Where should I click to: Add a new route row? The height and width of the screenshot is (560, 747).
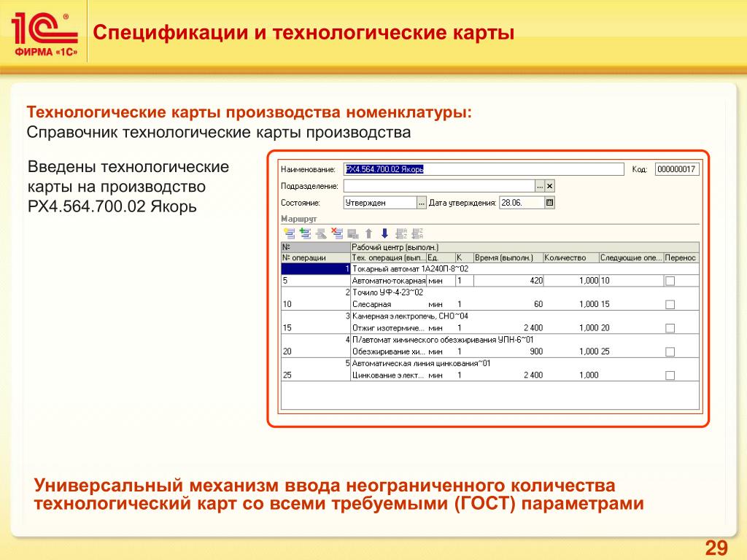[289, 233]
